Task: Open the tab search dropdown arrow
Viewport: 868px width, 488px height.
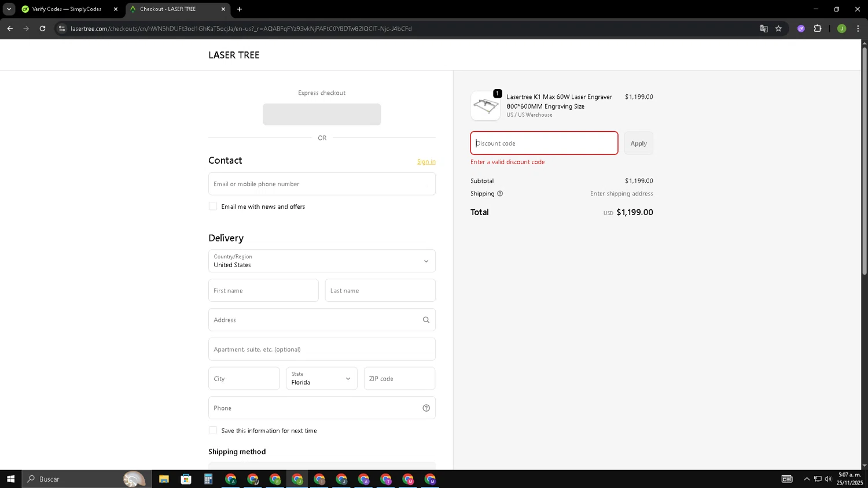Action: pos(9,9)
